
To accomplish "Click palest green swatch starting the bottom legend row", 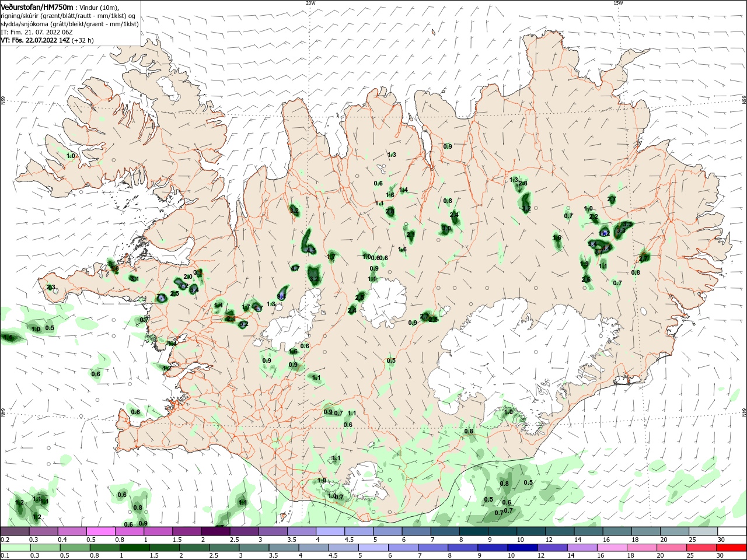I will coord(15,548).
